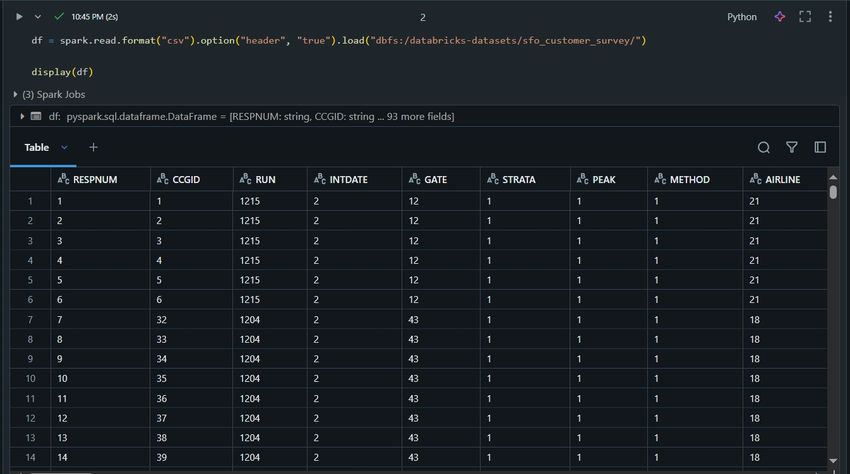This screenshot has height=474, width=850.
Task: Click string type icon on INTDATE column
Action: coord(320,179)
